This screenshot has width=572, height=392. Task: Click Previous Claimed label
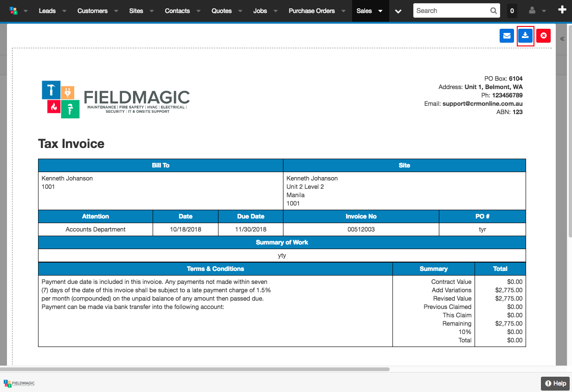point(448,307)
